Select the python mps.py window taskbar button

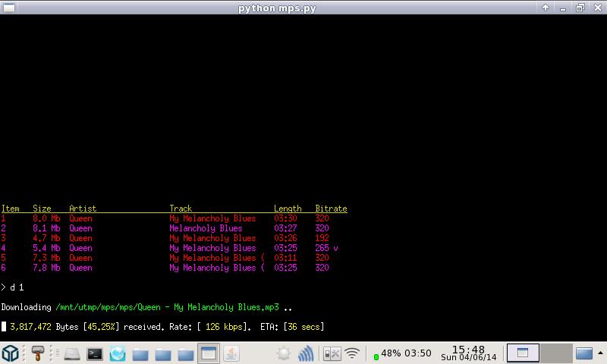(209, 353)
